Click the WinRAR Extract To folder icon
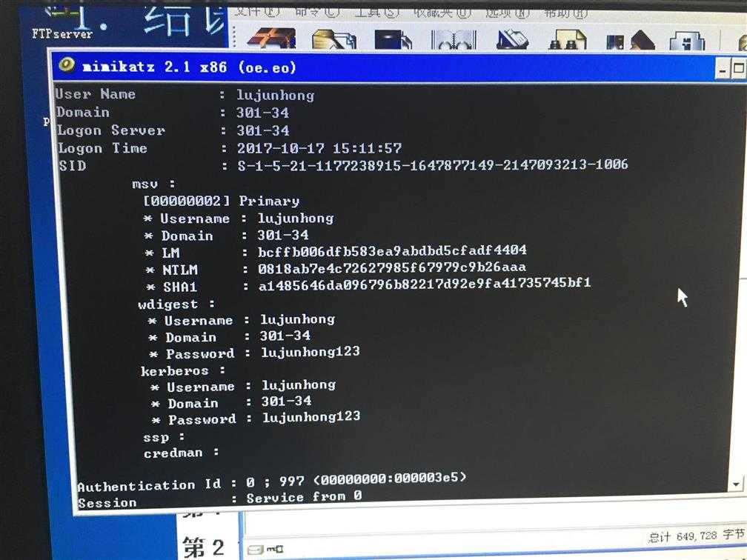This screenshot has height=560, width=747. 334,40
